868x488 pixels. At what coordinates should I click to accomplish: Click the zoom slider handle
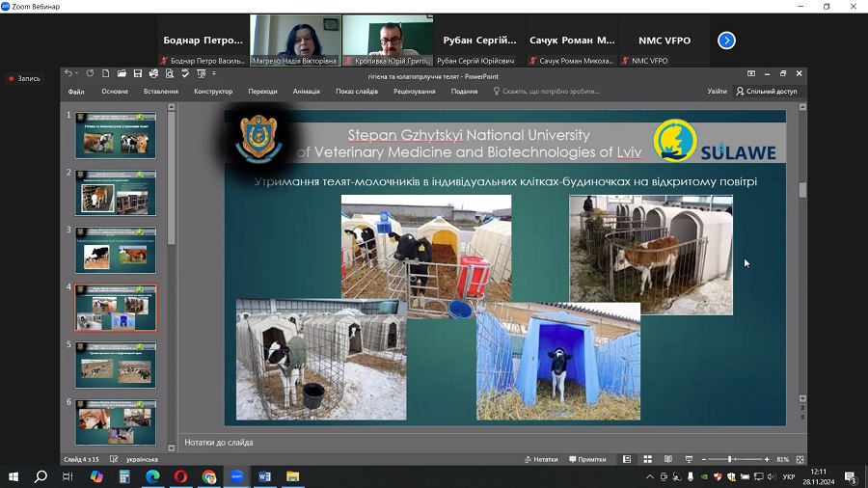pos(730,459)
